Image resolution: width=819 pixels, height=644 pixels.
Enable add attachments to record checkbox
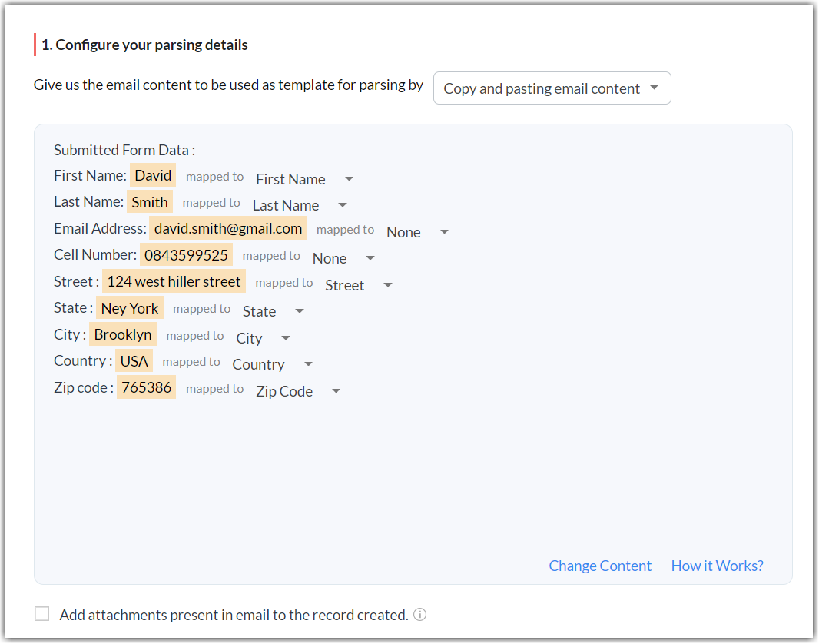click(x=42, y=614)
